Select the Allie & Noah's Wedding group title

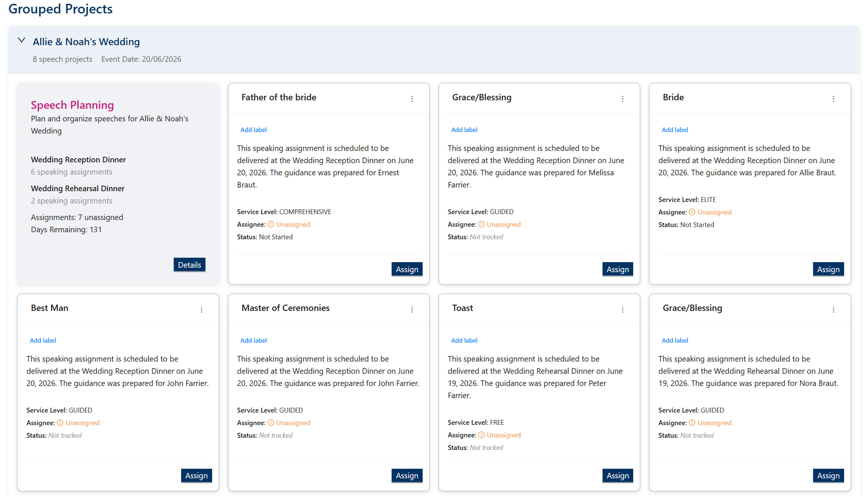[86, 42]
